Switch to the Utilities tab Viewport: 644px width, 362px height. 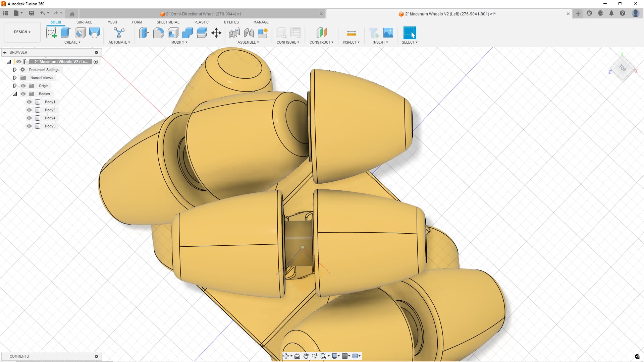(x=231, y=22)
